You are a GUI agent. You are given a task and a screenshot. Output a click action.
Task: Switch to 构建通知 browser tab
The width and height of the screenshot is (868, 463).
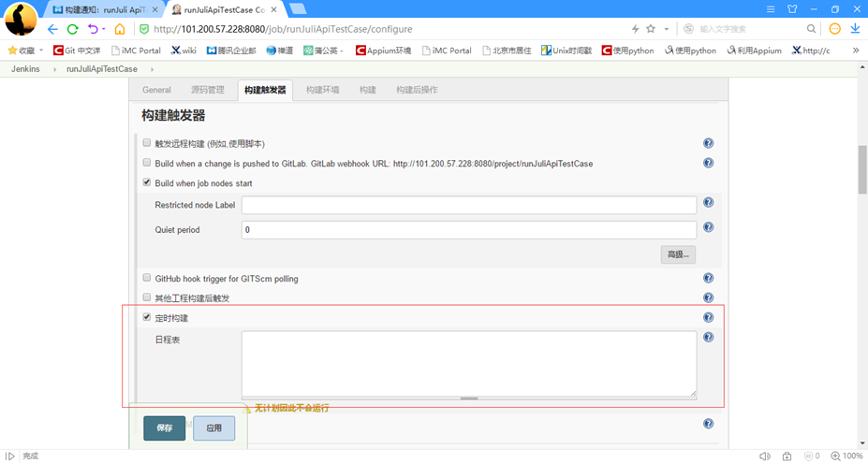click(106, 9)
